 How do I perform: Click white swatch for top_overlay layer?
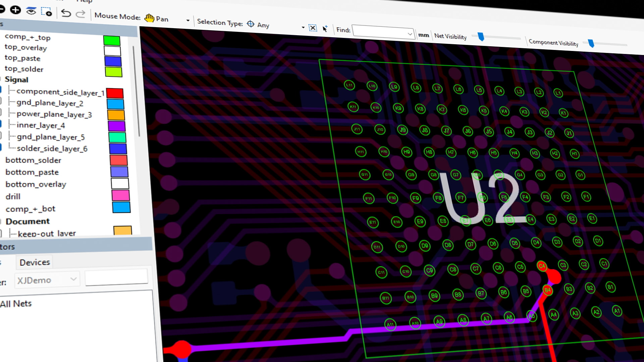coord(112,51)
